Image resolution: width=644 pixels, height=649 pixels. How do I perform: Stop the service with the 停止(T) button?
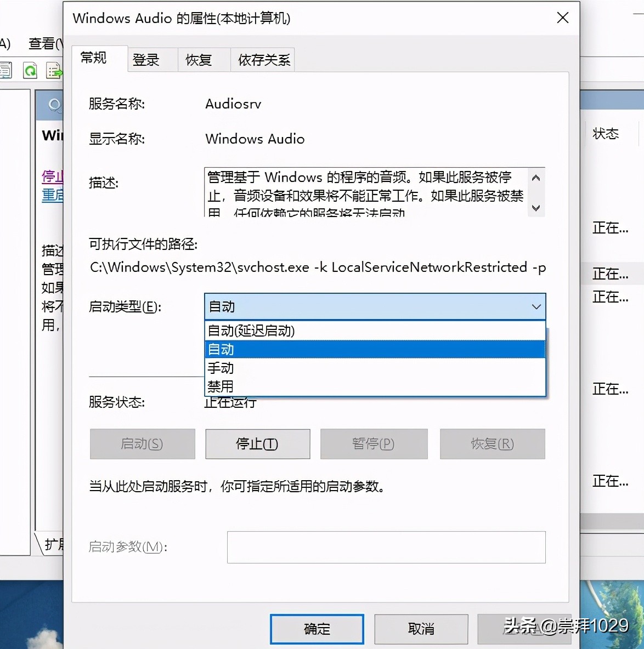(257, 444)
